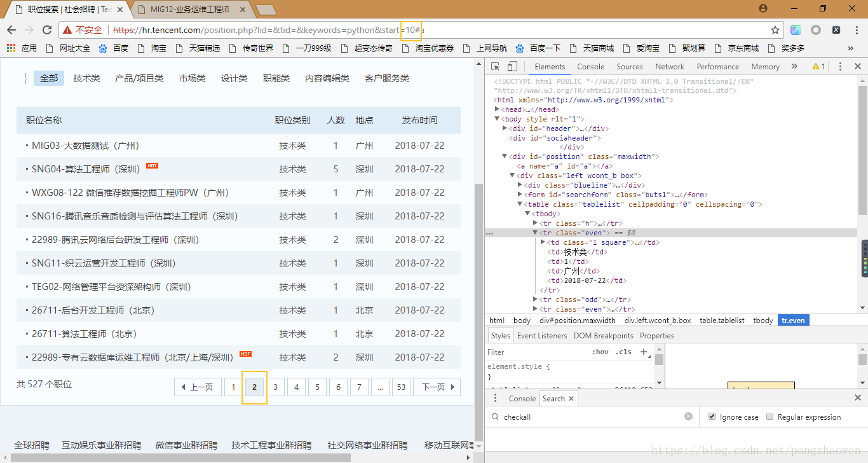Collapse the body element node
Viewport: 868px width, 463px height.
point(497,119)
